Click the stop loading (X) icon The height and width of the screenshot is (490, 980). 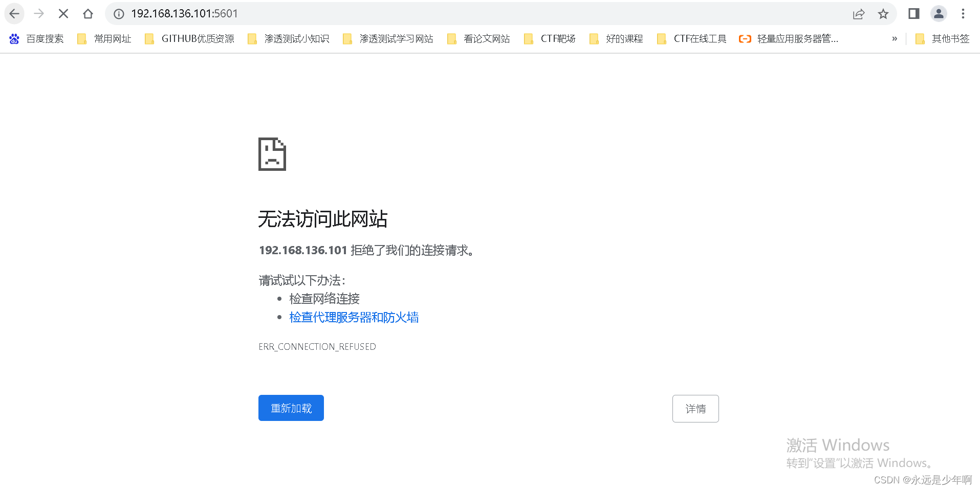[x=63, y=14]
